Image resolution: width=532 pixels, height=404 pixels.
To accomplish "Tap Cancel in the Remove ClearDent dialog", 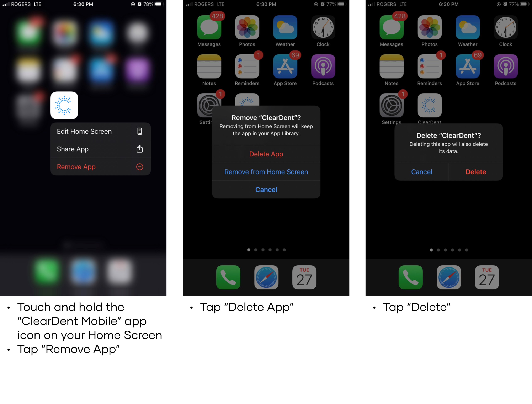I will click(x=266, y=190).
